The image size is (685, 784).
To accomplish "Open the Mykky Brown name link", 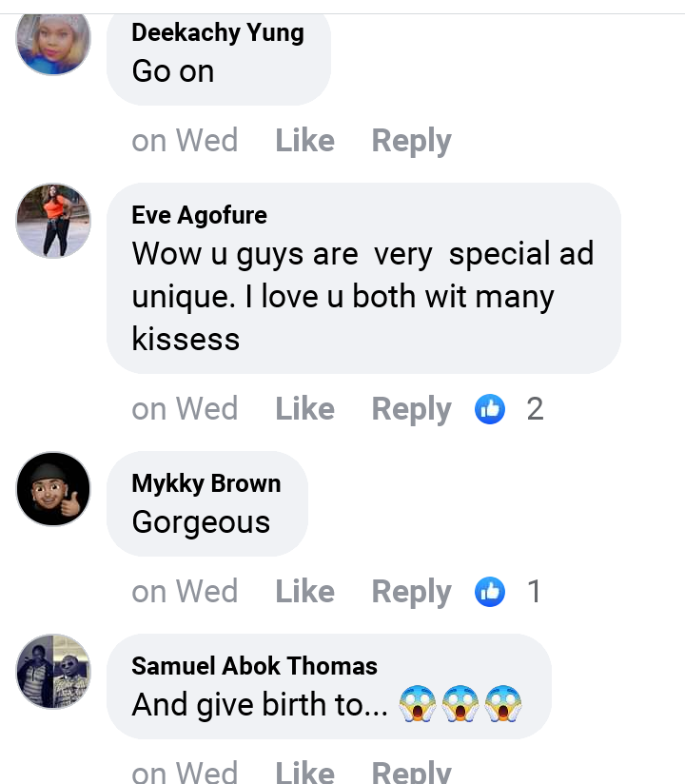I will 206,483.
